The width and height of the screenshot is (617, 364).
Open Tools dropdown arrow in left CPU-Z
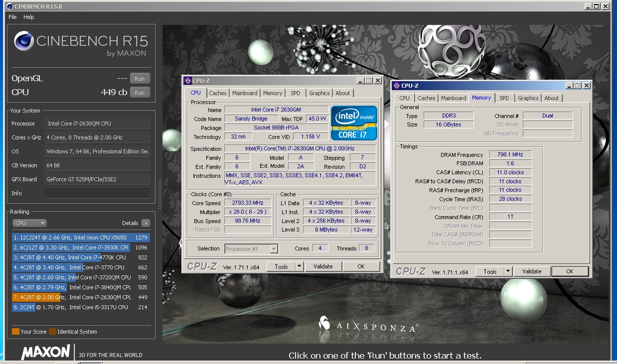point(299,266)
